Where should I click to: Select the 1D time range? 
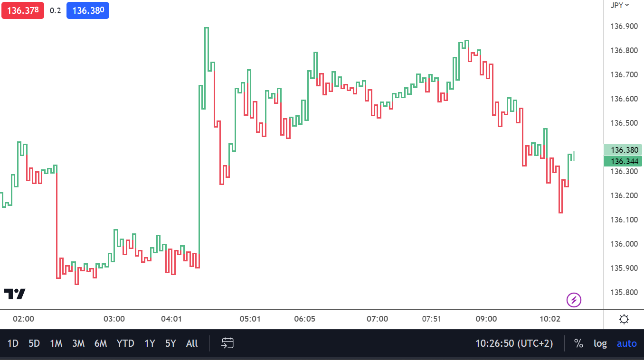tap(13, 343)
